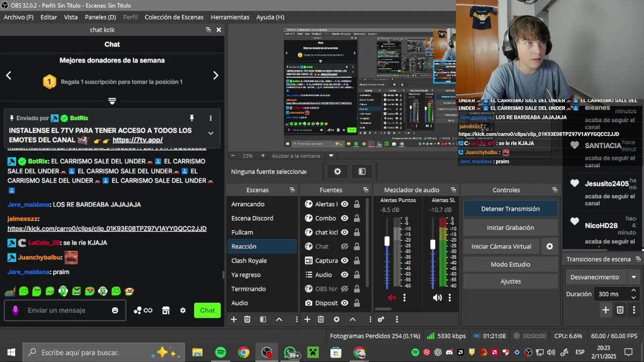This screenshot has height=362, width=644.
Task: Adjust Alertas SL volume fader
Action: click(432, 244)
